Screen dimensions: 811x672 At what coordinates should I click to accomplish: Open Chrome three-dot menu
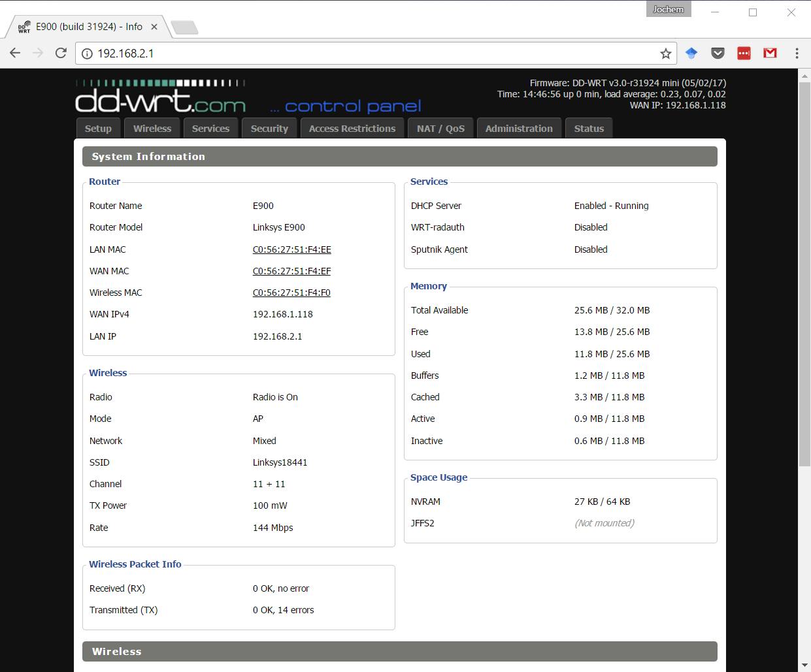pos(797,54)
